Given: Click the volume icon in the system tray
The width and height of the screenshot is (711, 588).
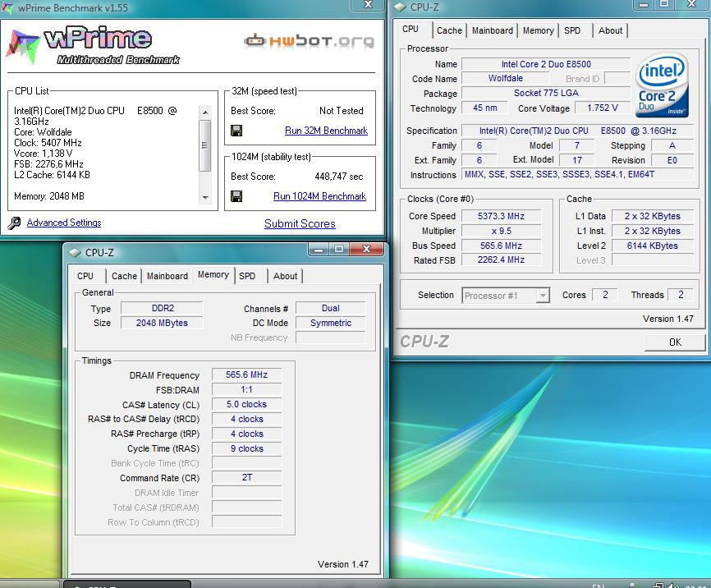Looking at the screenshot, I should click(x=673, y=585).
